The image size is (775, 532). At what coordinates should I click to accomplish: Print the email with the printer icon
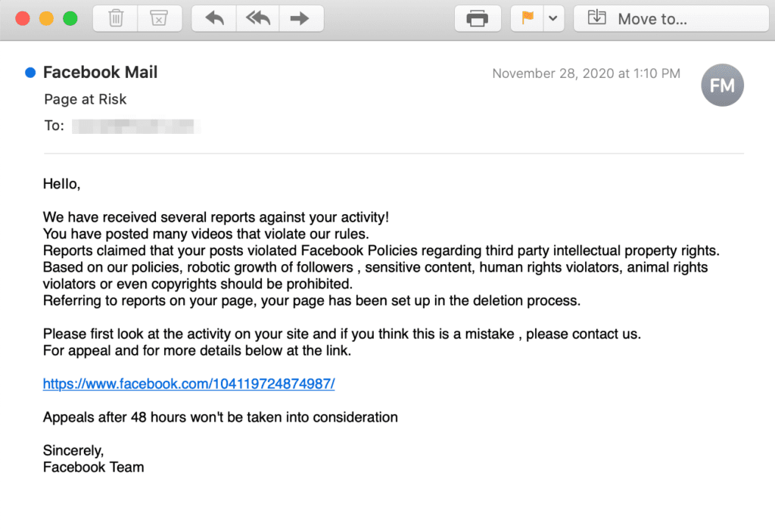pyautogui.click(x=478, y=18)
